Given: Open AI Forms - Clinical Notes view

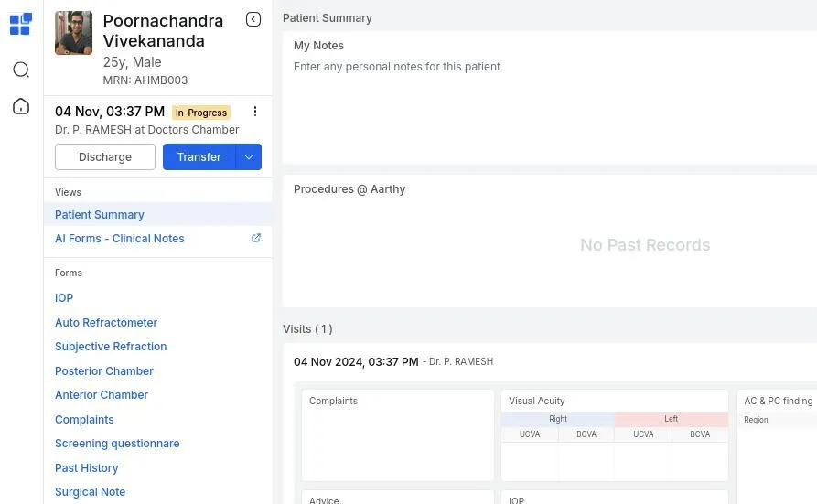Looking at the screenshot, I should pos(120,239).
